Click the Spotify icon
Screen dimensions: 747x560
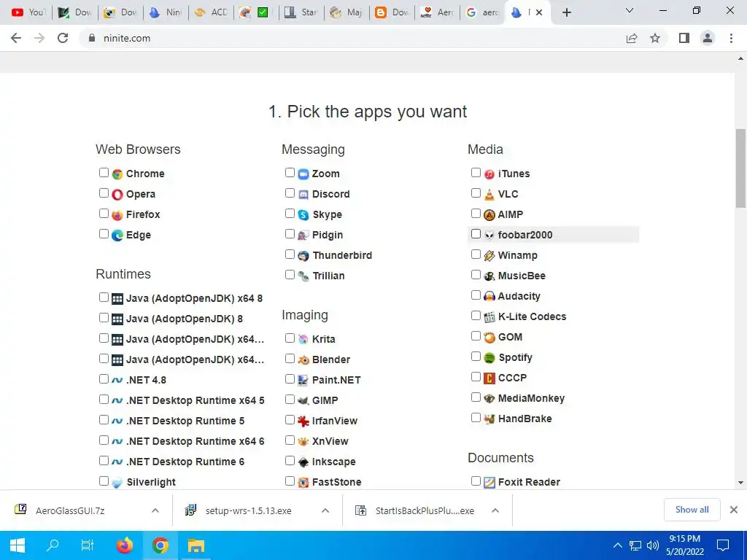(x=489, y=357)
